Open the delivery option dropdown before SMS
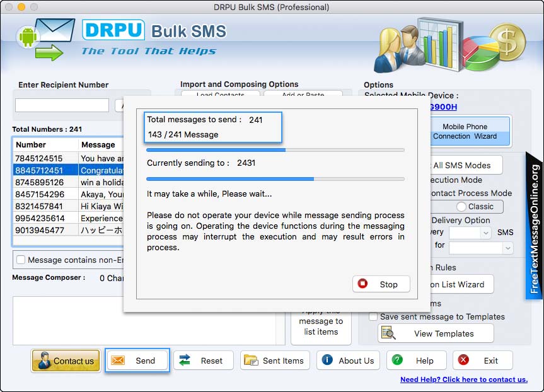The width and height of the screenshot is (544, 392). tap(470, 233)
